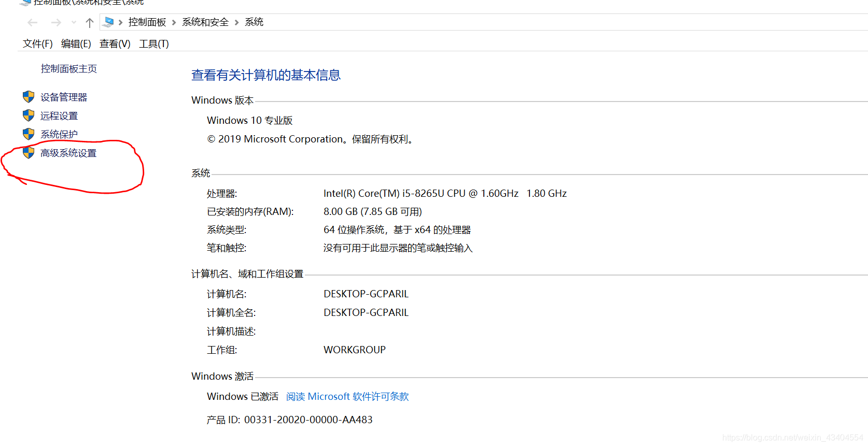
Task: Click shield icon next to 设备管理器
Action: tap(29, 97)
